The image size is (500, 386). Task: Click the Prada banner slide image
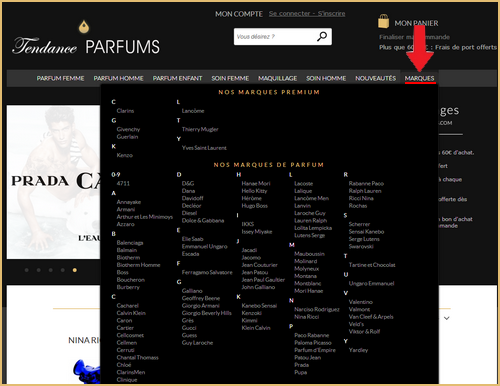tap(54, 182)
